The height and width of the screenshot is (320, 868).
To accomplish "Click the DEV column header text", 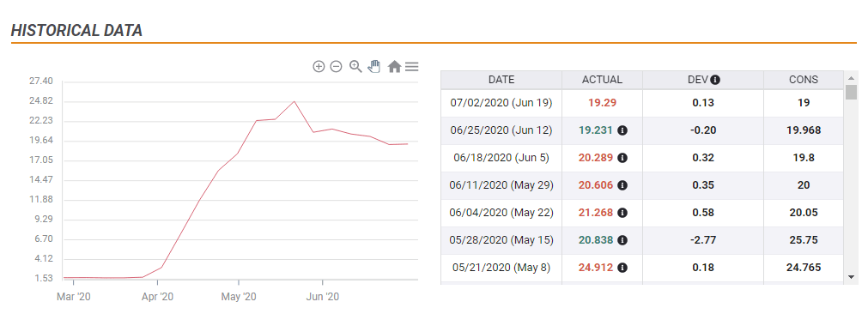I will (697, 80).
